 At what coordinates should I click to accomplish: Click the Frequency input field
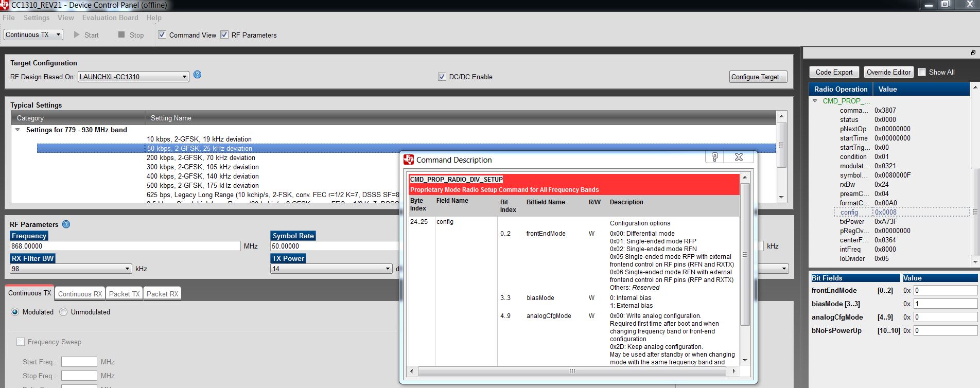[x=125, y=246]
